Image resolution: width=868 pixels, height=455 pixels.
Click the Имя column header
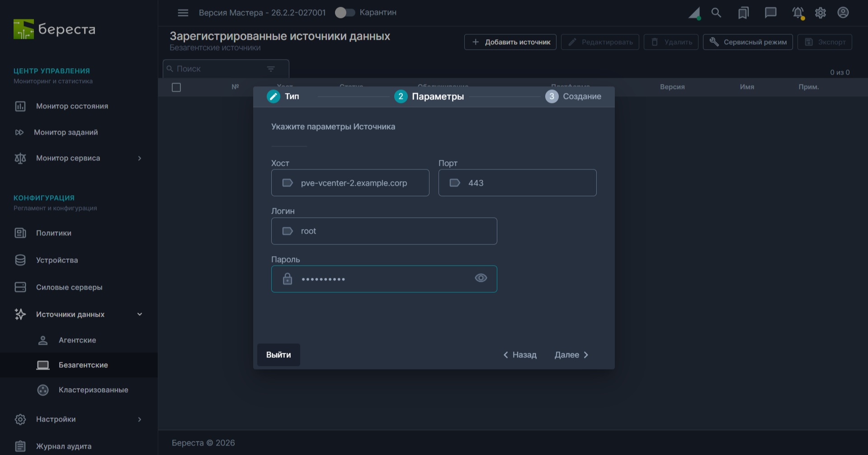click(747, 87)
